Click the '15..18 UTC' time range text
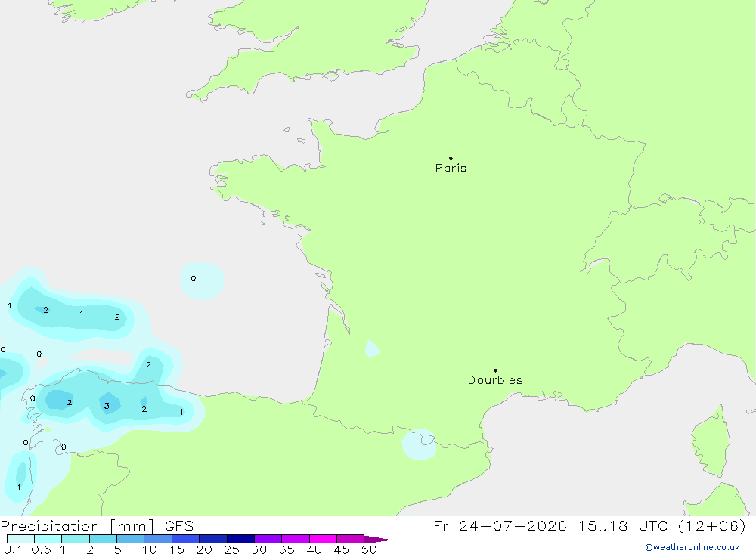Screen dimensions: 756x554 (x=624, y=525)
